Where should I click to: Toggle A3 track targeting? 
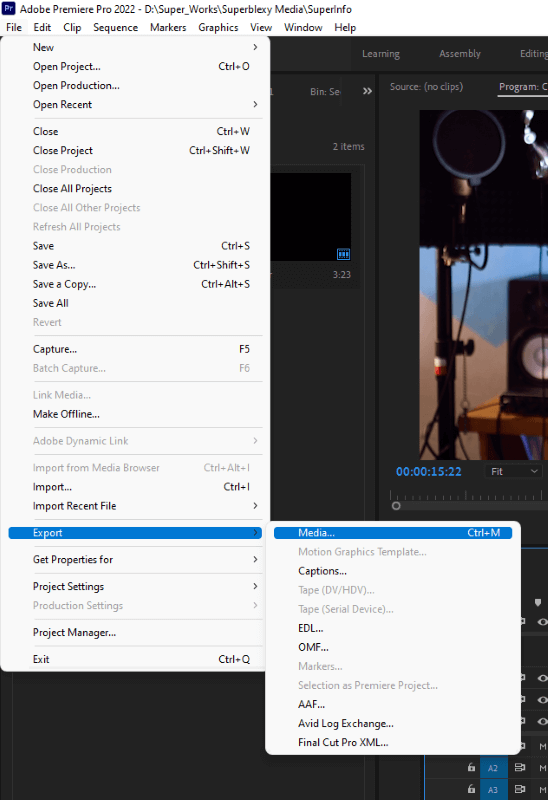pyautogui.click(x=493, y=789)
